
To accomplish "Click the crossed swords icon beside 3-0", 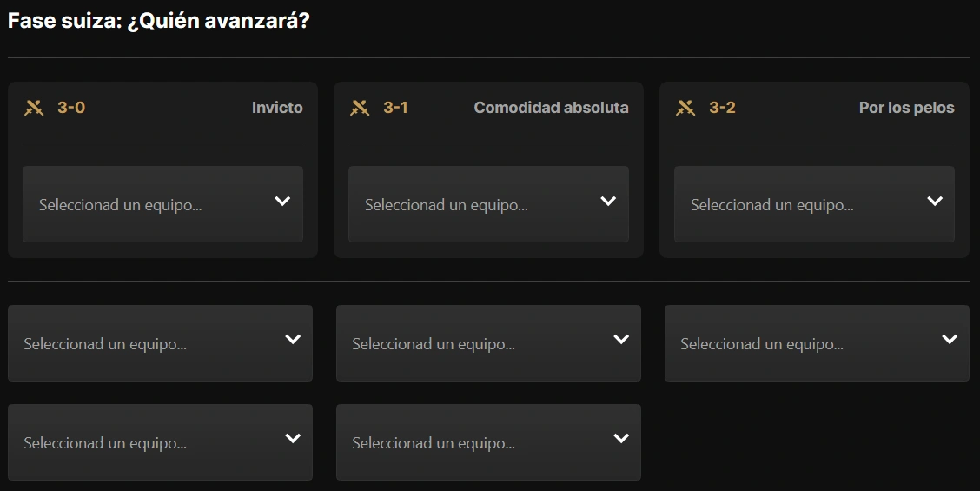I will (x=34, y=108).
